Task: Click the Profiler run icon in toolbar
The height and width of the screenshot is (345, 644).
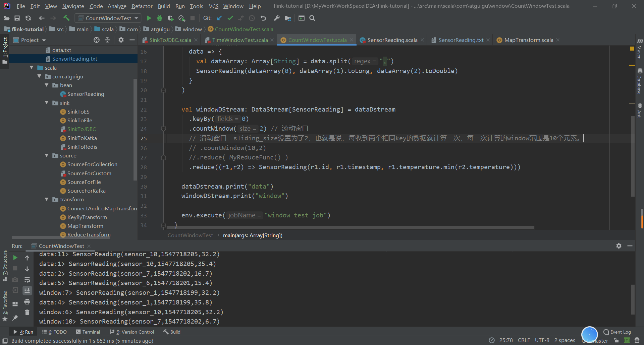Action: (181, 18)
